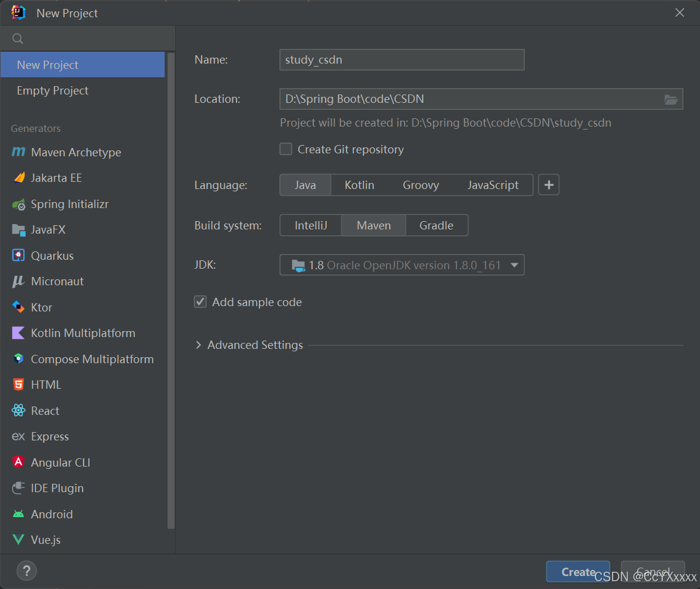Click the Cancel button

point(652,572)
